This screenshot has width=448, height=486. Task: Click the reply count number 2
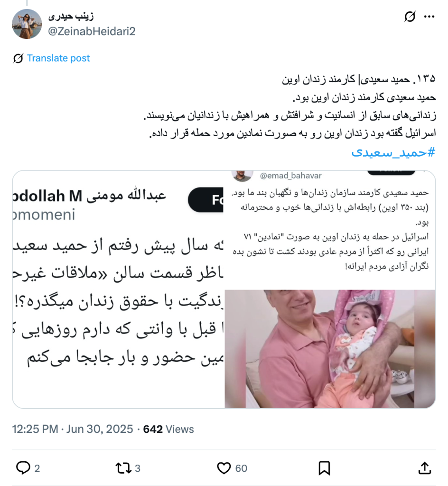[37, 468]
